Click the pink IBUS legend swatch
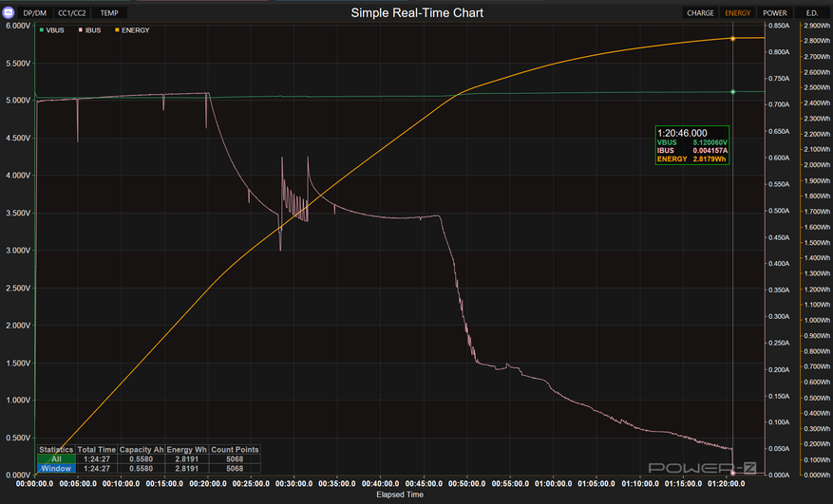 (81, 29)
